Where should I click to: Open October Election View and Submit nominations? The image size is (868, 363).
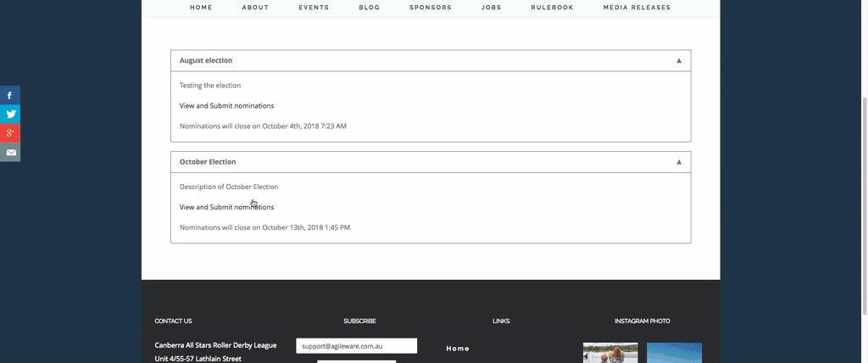226,207
